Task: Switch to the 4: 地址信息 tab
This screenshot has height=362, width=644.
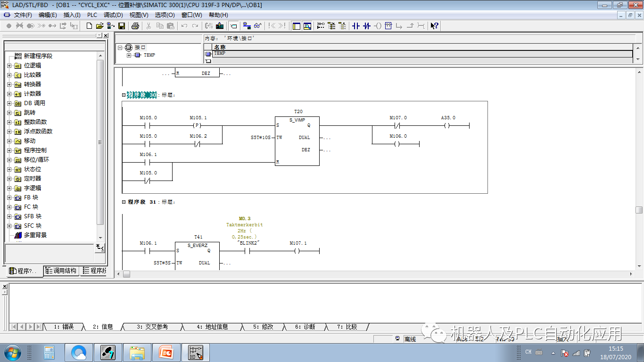Action: point(212,327)
